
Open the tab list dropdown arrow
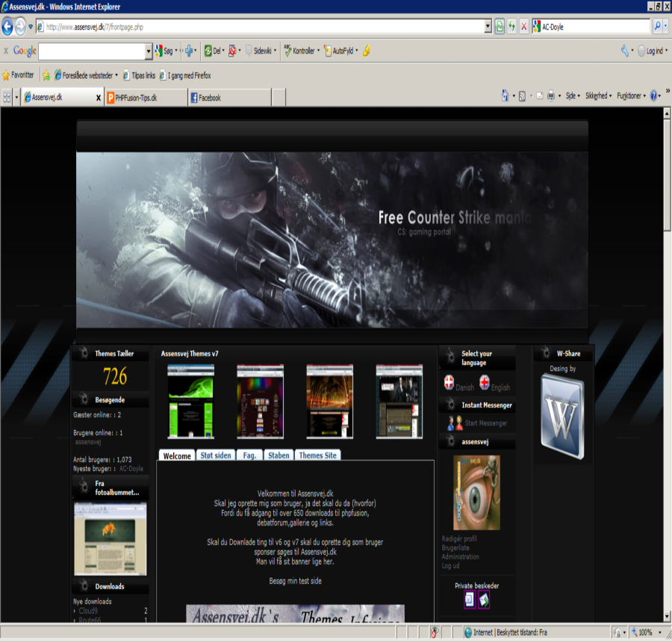pos(16,97)
